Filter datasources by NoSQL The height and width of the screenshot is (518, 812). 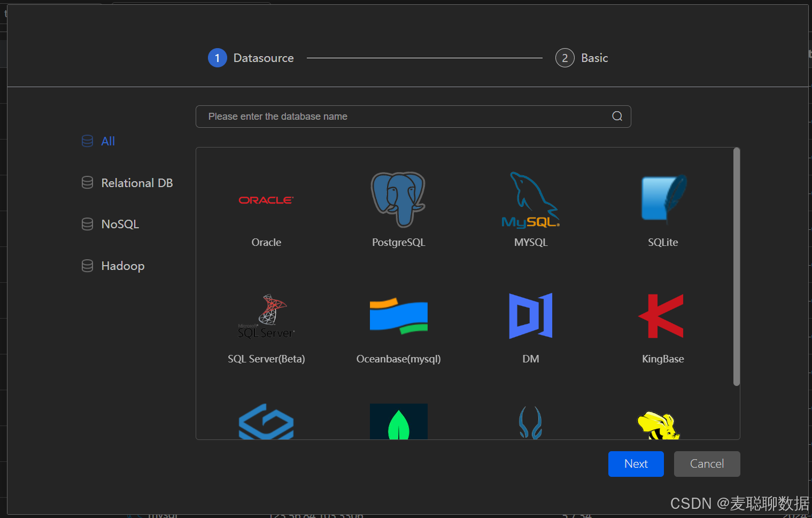pos(120,224)
